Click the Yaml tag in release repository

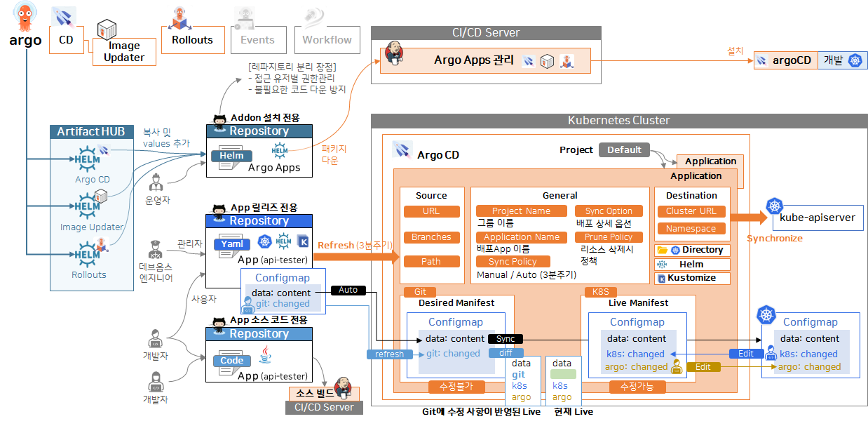tap(232, 244)
